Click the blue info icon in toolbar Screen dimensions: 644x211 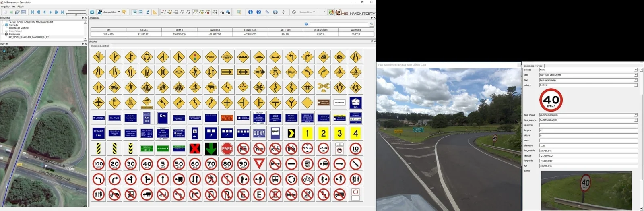point(250,12)
